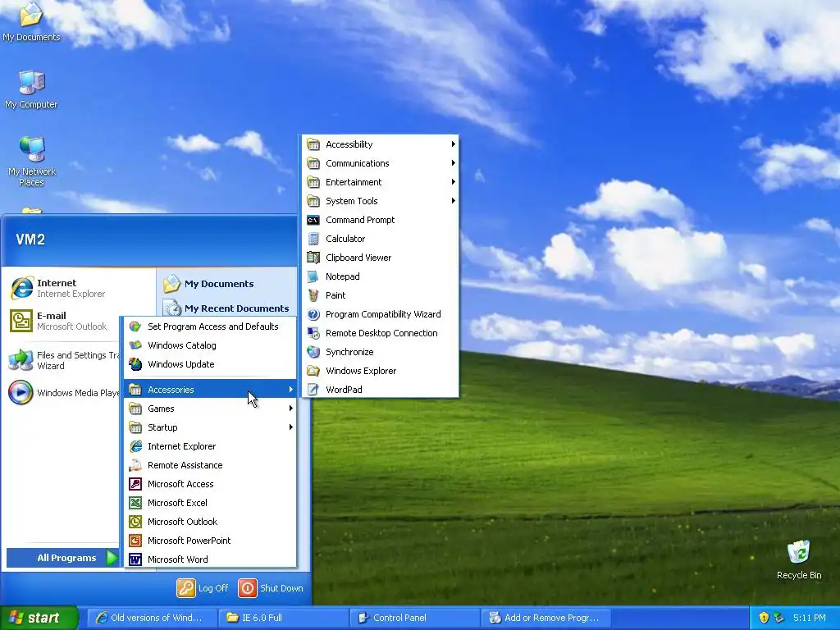Viewport: 840px width, 630px height.
Task: Click the Log Off button
Action: point(203,588)
